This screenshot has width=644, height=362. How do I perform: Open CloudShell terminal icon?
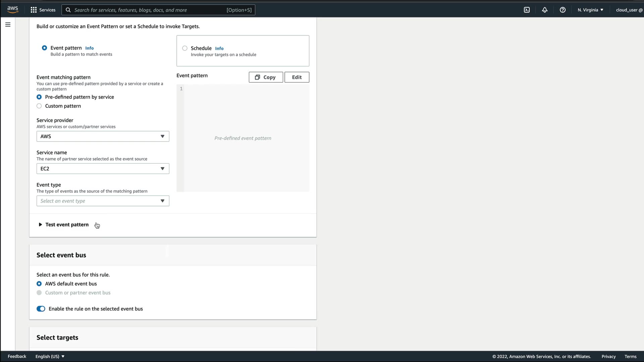[527, 10]
